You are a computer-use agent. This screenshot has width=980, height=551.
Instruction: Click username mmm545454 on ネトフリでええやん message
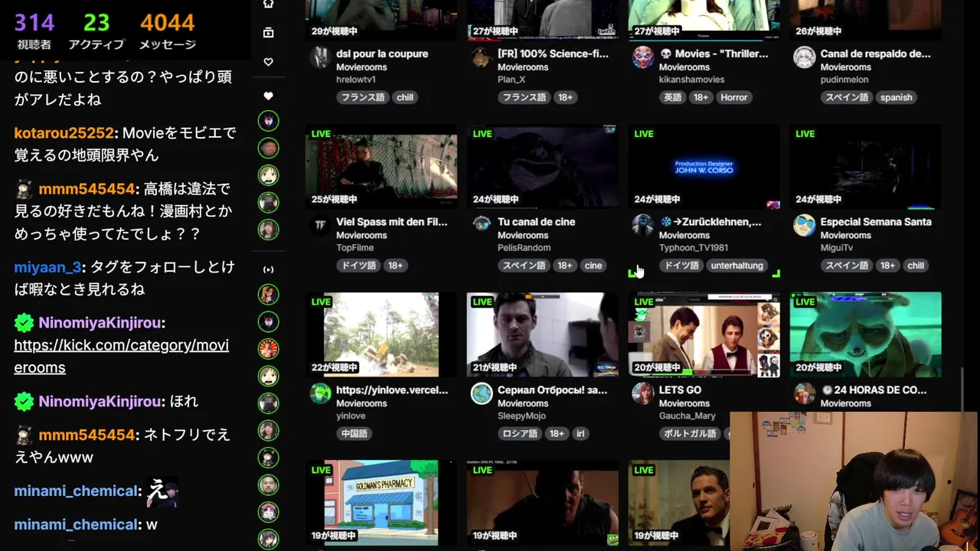pos(87,435)
